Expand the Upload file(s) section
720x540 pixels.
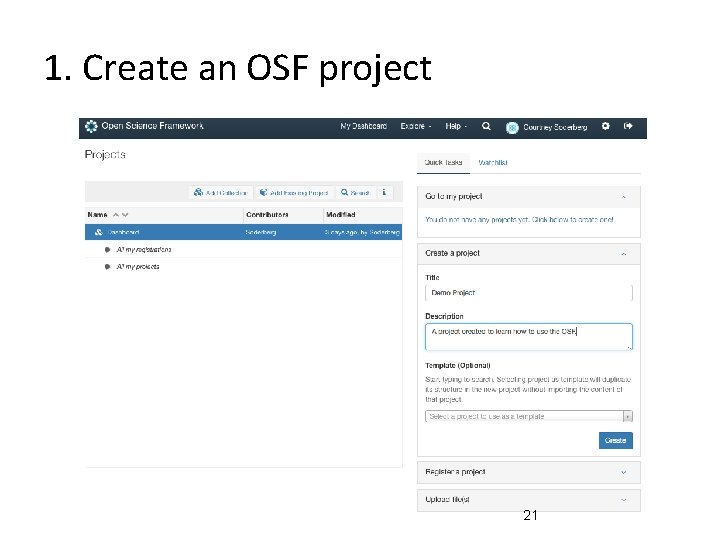(623, 499)
